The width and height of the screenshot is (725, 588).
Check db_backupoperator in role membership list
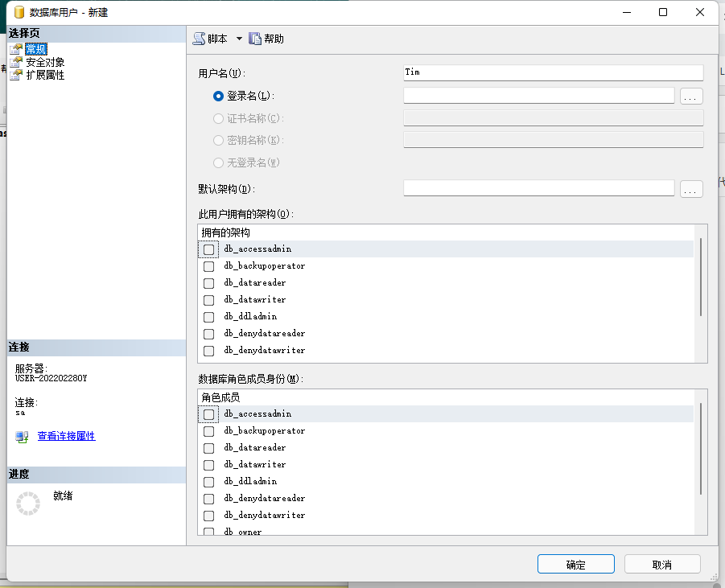[209, 431]
